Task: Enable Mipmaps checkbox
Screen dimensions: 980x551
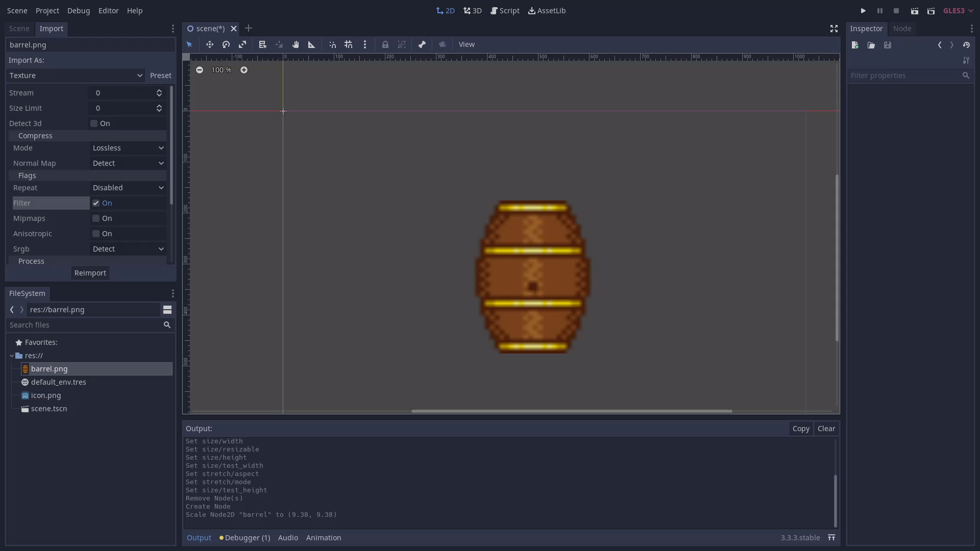Action: pos(95,218)
